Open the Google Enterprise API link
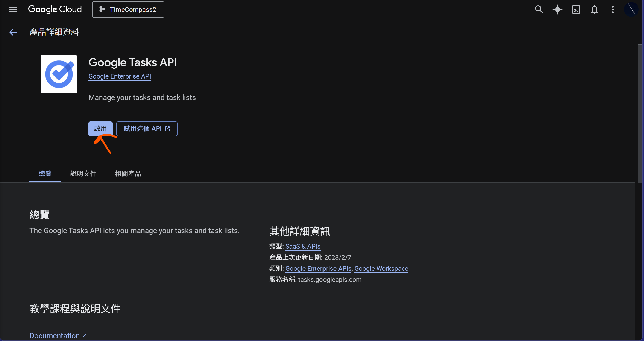Viewport: 644px width, 341px height. point(120,76)
